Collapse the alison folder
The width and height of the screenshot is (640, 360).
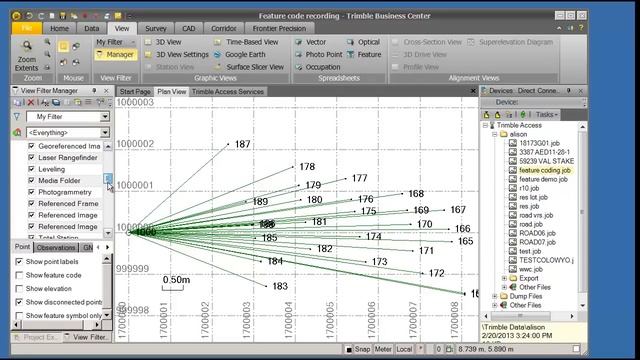click(x=494, y=134)
